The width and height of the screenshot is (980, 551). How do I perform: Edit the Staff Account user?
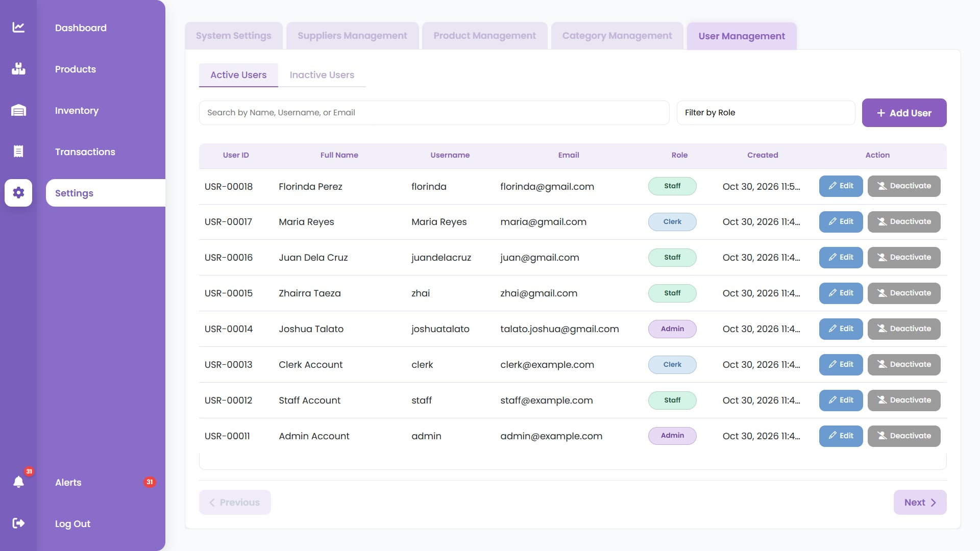point(841,400)
